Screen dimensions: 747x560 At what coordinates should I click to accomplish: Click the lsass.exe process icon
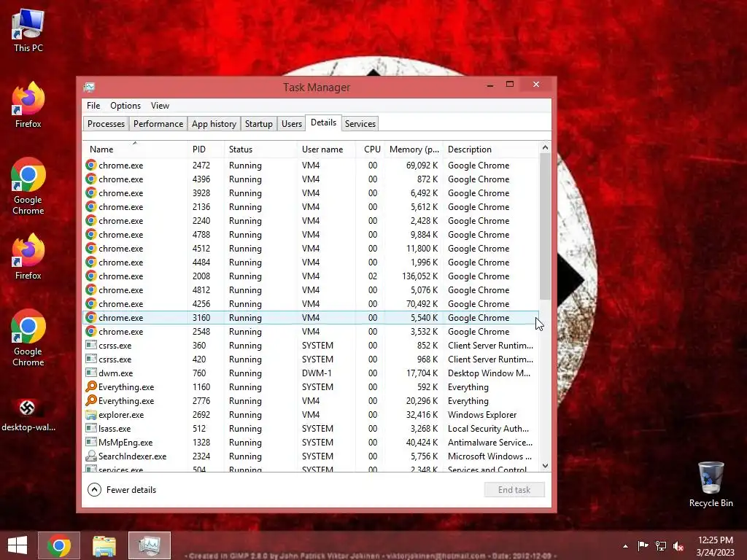coord(91,428)
